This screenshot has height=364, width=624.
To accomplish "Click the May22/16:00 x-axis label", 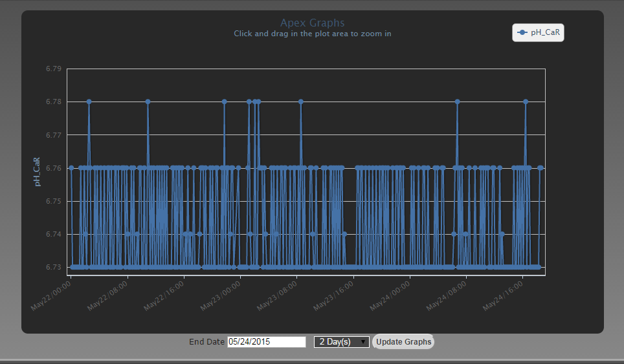I will (164, 295).
